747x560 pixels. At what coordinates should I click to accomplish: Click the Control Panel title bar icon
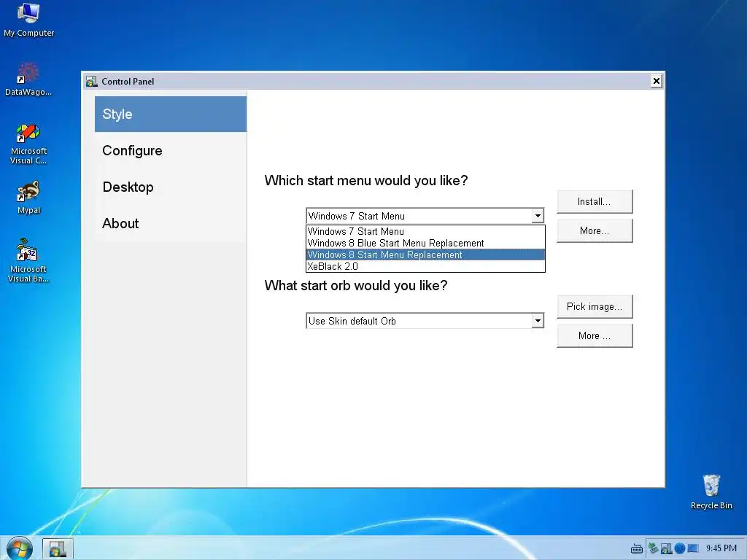(91, 82)
